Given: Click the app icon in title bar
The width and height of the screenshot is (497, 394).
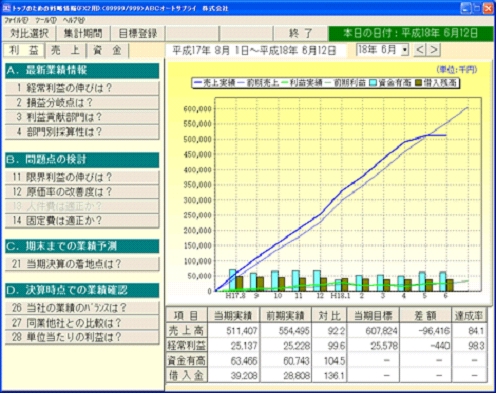Looking at the screenshot, I should click(x=6, y=8).
